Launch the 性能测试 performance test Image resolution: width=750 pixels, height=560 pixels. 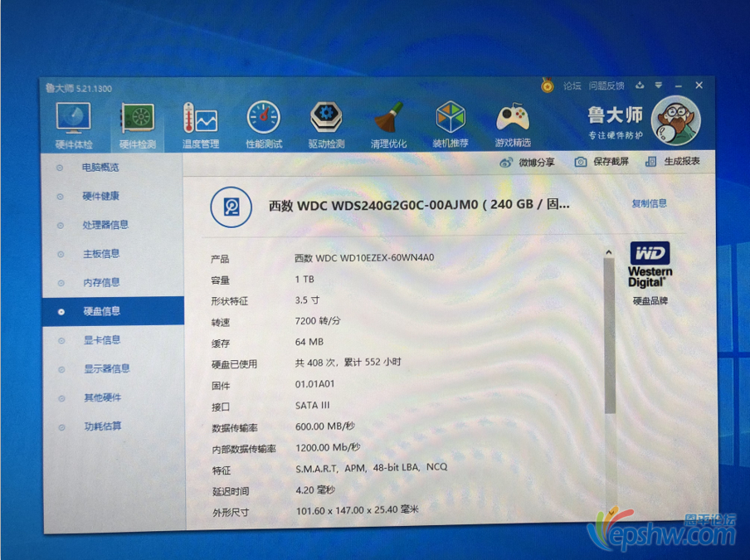pyautogui.click(x=264, y=124)
